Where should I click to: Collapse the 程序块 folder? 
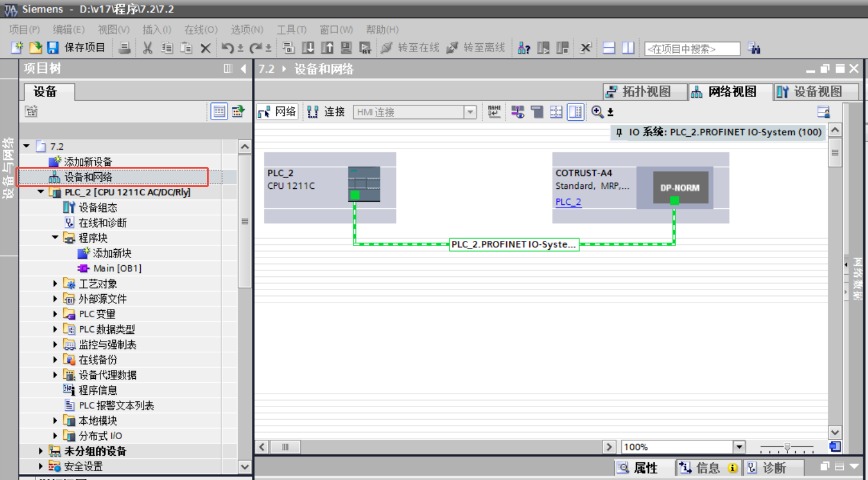coord(55,237)
